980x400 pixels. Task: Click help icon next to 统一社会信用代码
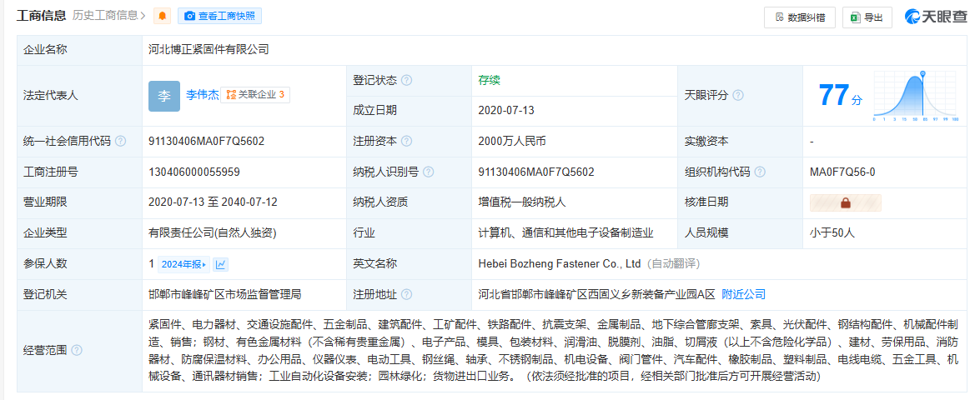[121, 141]
